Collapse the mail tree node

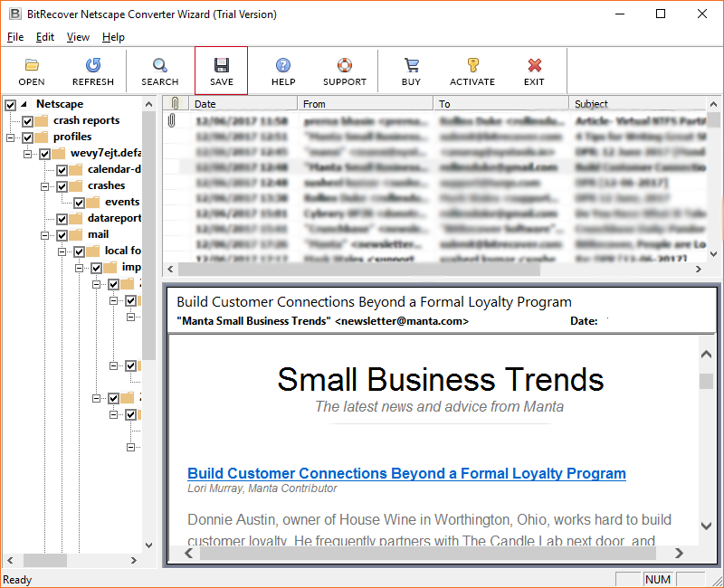[x=44, y=235]
